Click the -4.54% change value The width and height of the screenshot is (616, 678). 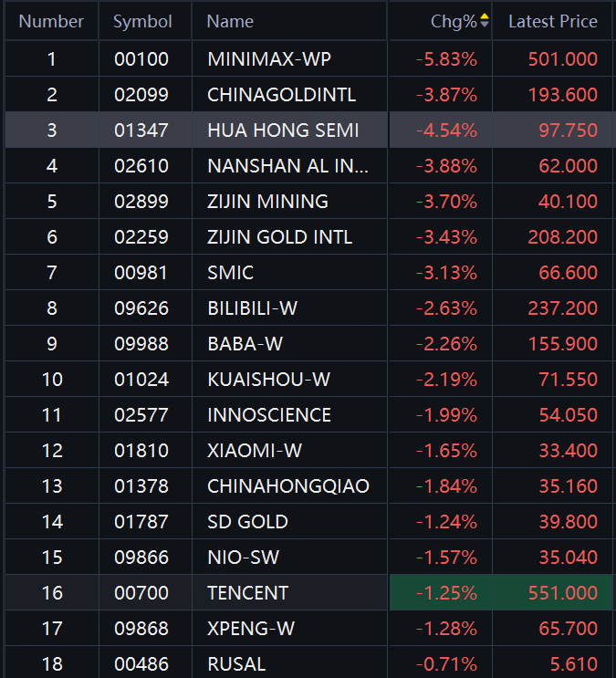click(x=446, y=130)
